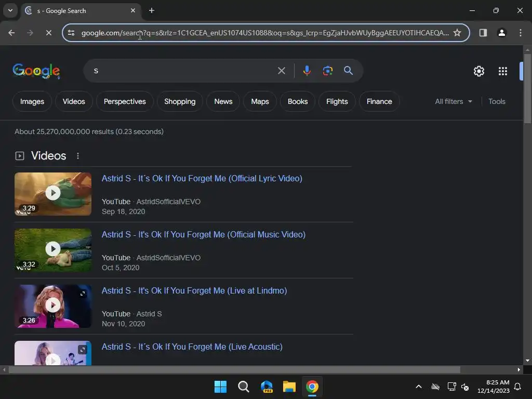Play the 3:26 Lindmo video thumbnail

pyautogui.click(x=53, y=305)
